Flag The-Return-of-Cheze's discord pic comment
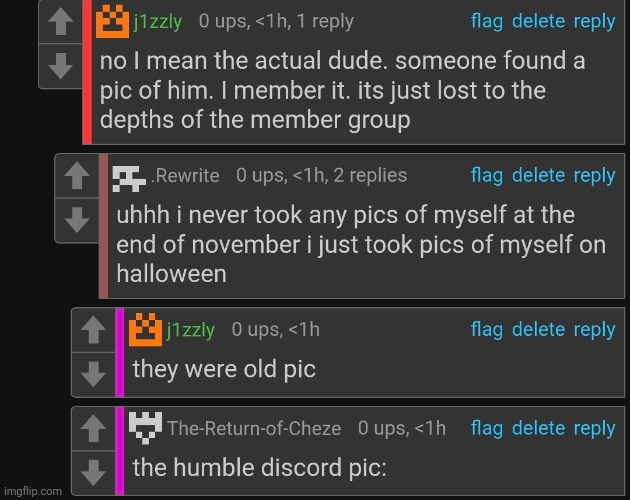Image resolution: width=630 pixels, height=500 pixels. (x=487, y=428)
